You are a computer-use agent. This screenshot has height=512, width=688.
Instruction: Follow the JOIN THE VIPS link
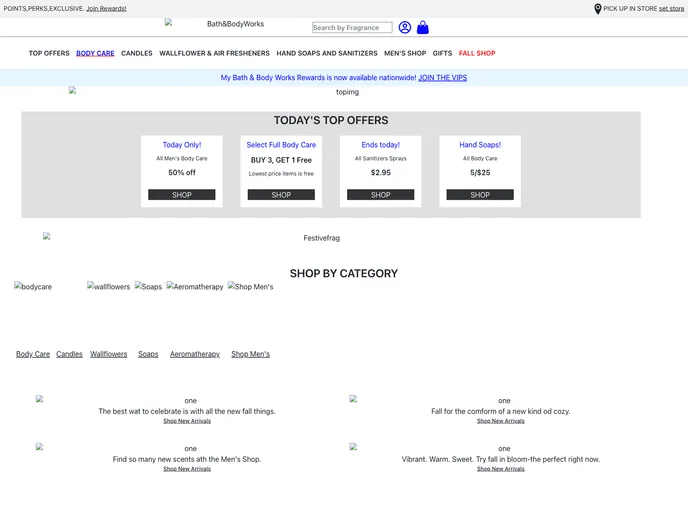pyautogui.click(x=442, y=78)
